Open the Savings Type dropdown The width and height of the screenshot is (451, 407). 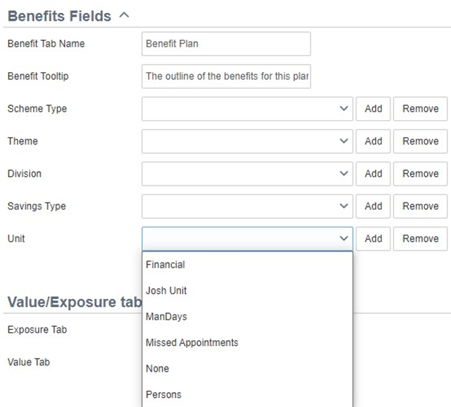[x=247, y=206]
